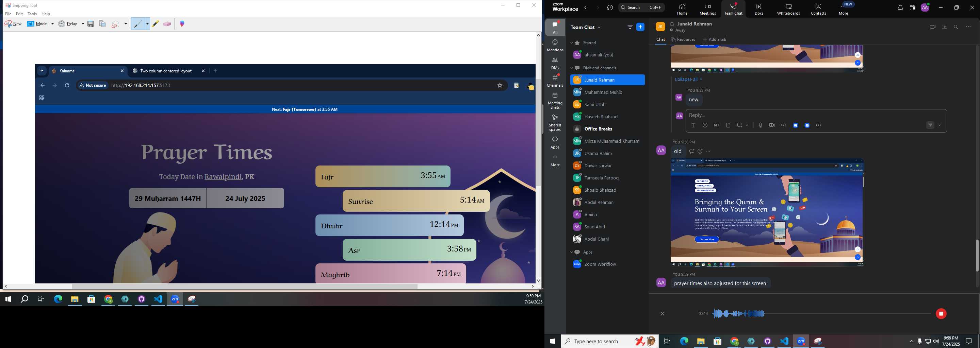Go to Zoom Home

(x=682, y=10)
